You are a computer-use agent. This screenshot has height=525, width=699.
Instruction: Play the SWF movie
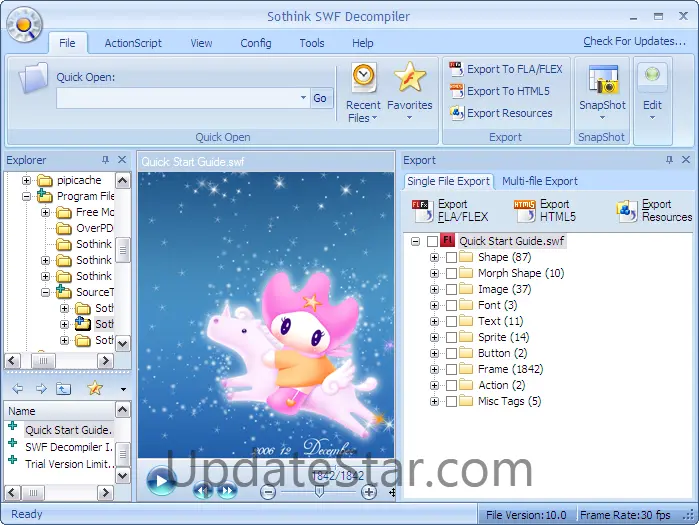161,480
